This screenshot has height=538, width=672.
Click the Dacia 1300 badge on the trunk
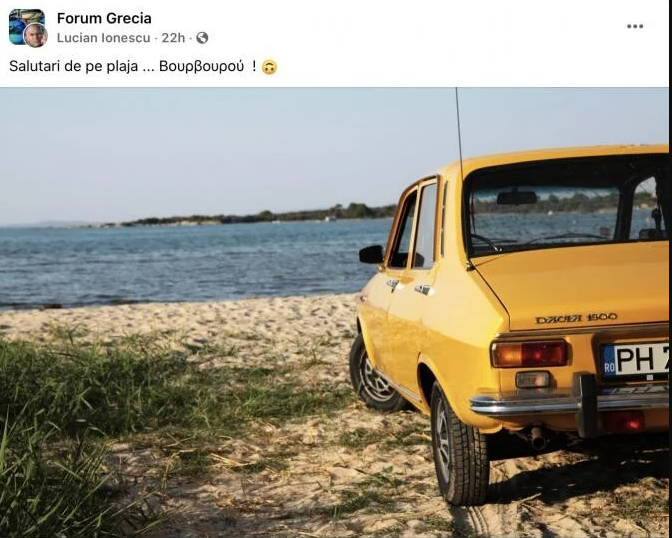click(576, 318)
